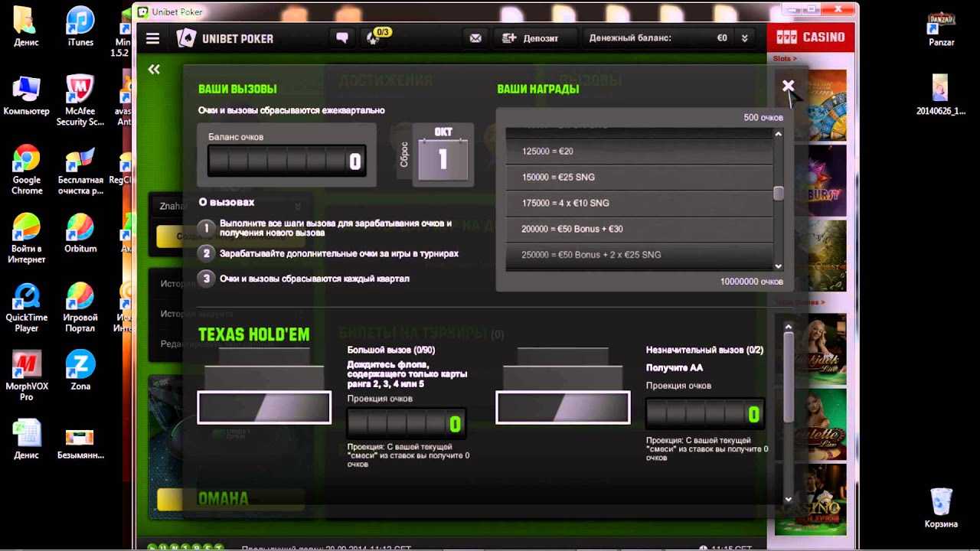Open the hamburger menu in Unibet Poker
This screenshot has width=980, height=551.
[x=152, y=38]
